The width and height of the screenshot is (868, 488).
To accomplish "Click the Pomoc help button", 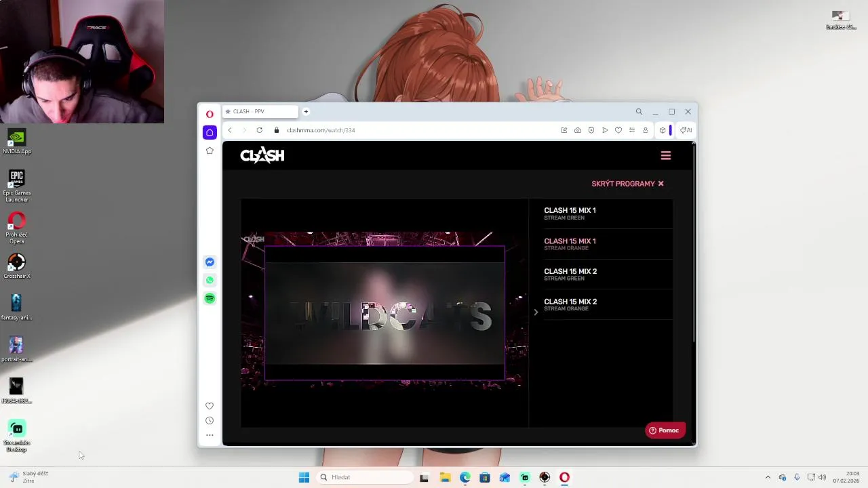I will point(665,430).
